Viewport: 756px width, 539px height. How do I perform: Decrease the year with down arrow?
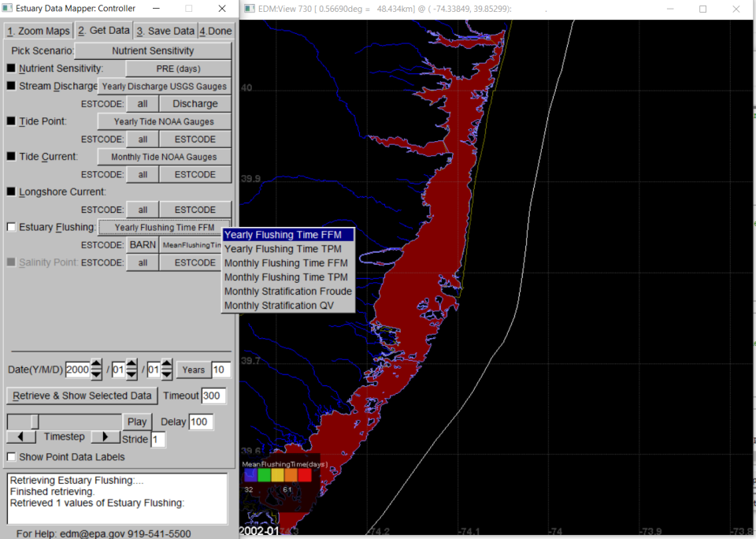tap(96, 374)
